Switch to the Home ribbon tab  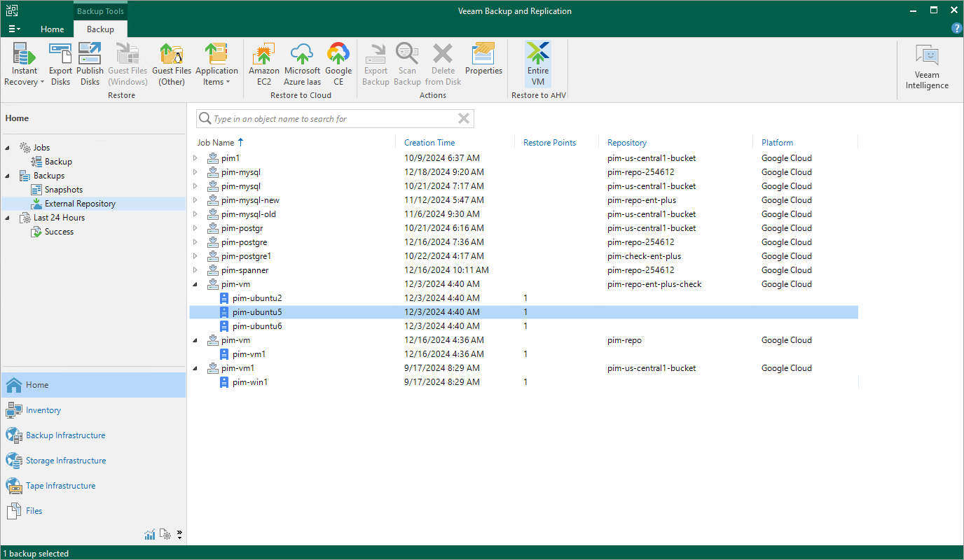click(53, 29)
